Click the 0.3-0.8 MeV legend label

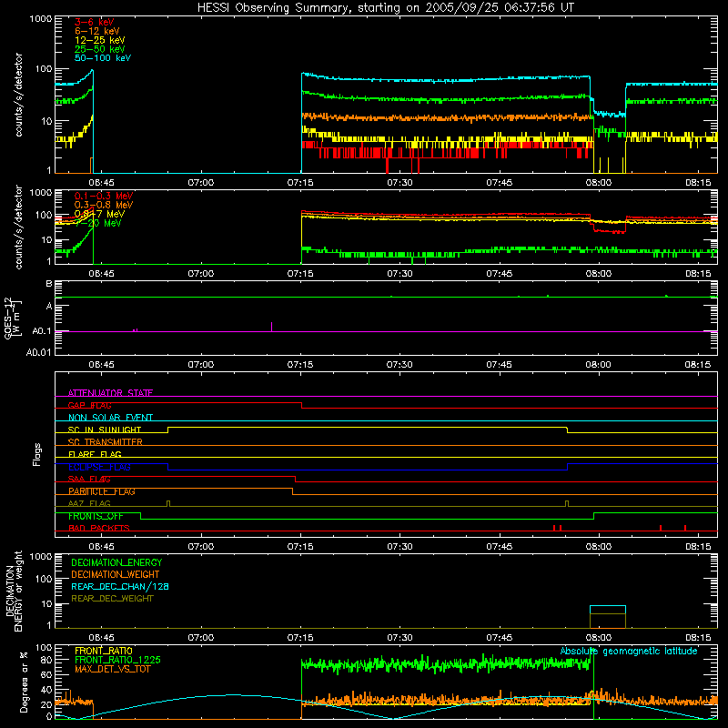pos(104,205)
